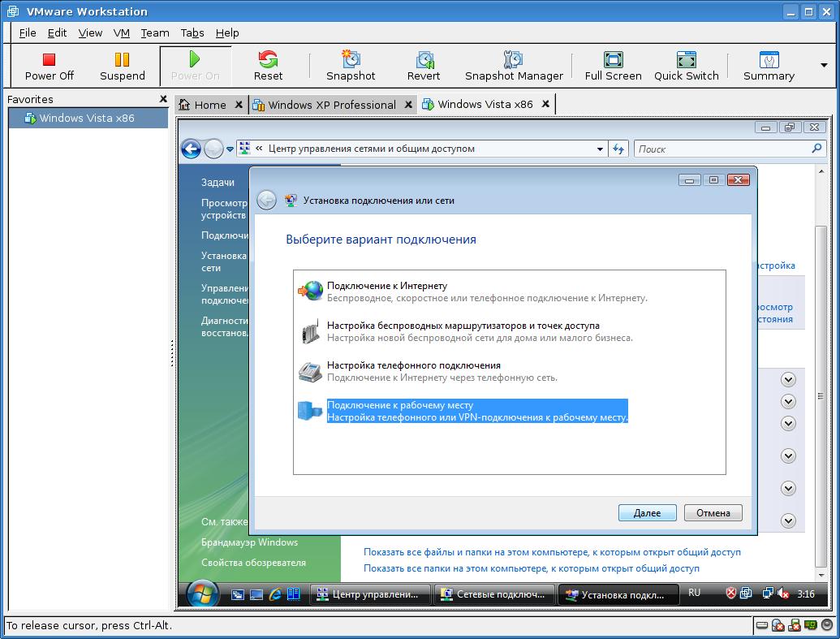The image size is (840, 639).
Task: Go back in the connection wizard
Action: tap(266, 201)
